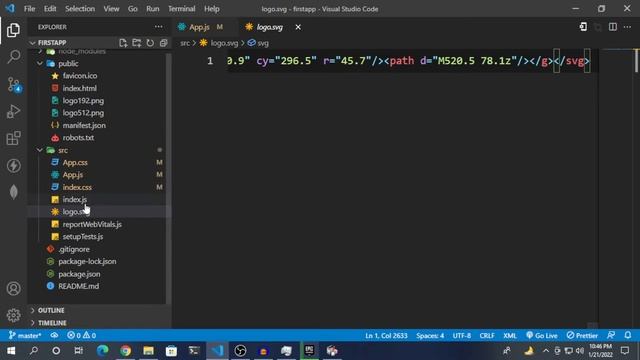Open index.html in public folder
This screenshot has width=640, height=360.
80,88
